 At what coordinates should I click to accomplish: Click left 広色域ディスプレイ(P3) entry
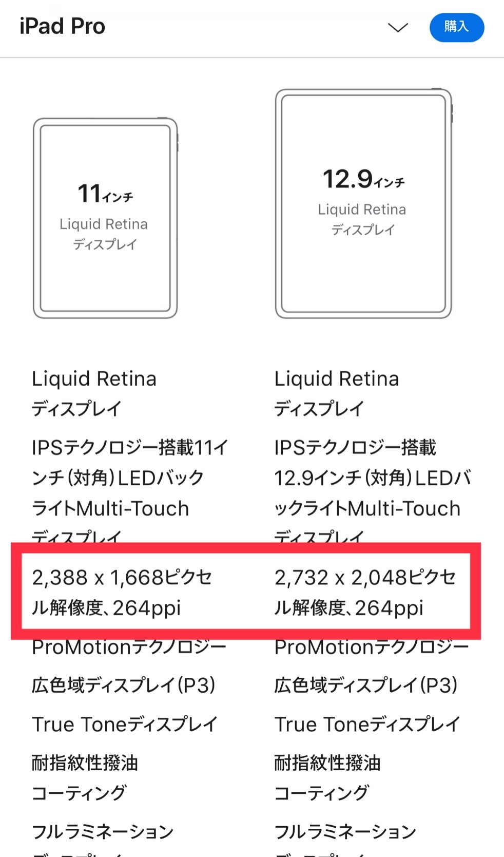tap(124, 685)
